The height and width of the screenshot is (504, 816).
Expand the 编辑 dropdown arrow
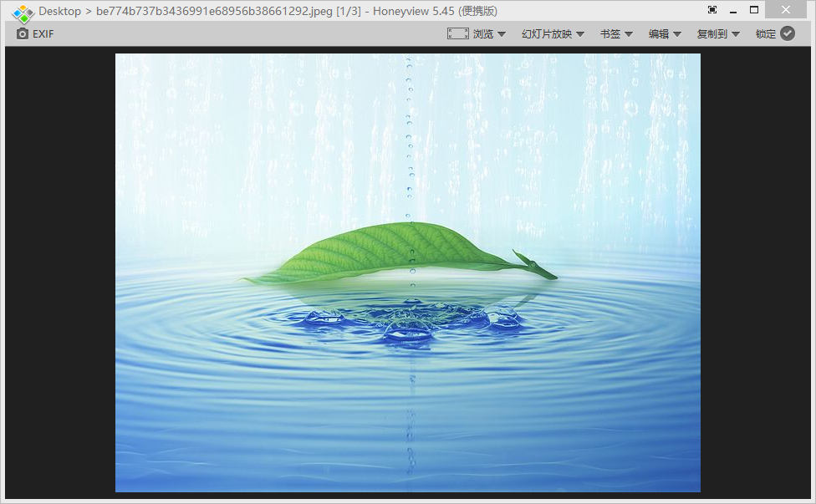point(677,34)
